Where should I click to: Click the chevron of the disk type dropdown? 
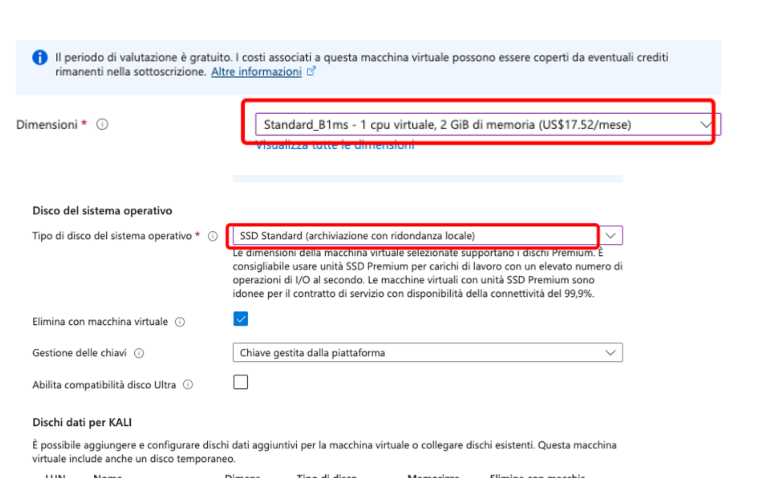point(610,235)
